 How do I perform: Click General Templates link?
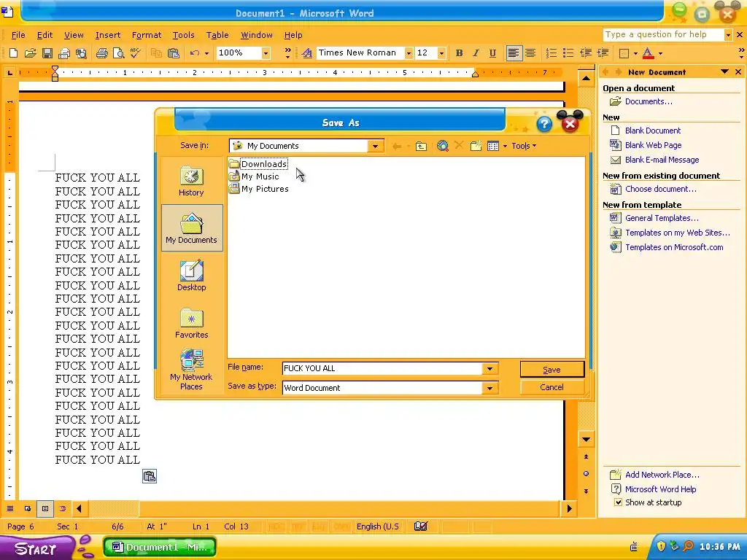pyautogui.click(x=662, y=218)
